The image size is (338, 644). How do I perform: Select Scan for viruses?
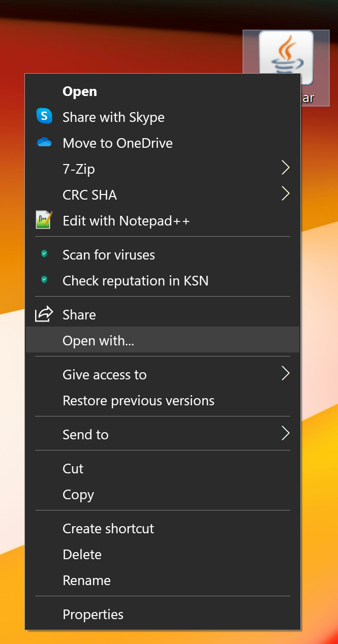pos(163,255)
